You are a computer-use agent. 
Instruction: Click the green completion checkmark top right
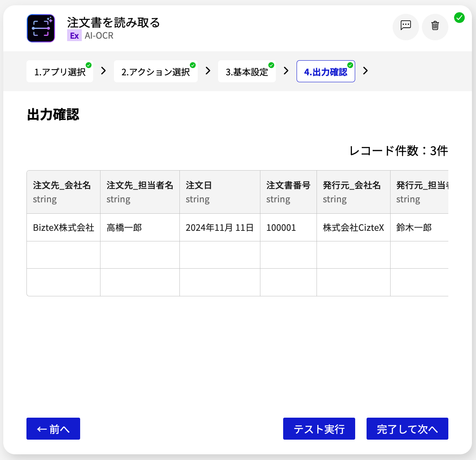click(x=459, y=18)
